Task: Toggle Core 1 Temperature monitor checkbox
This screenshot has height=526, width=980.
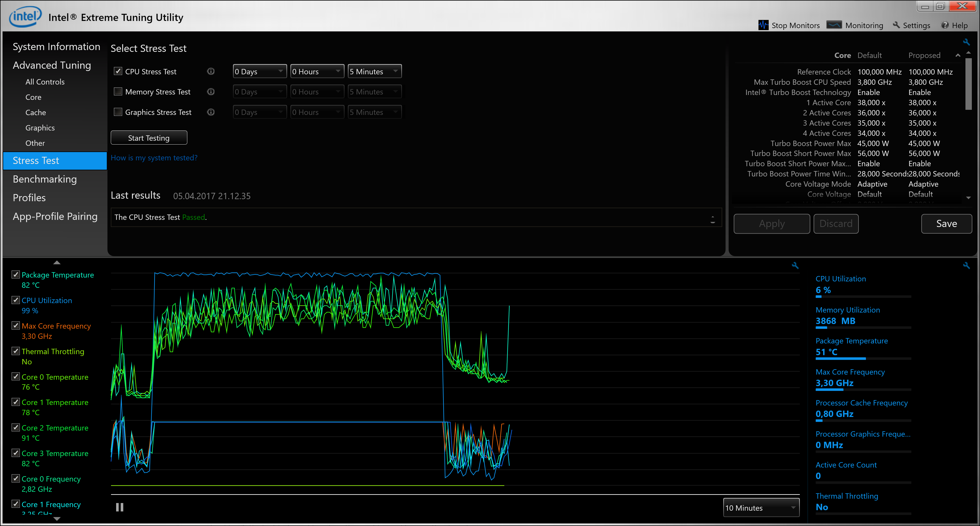Action: [x=16, y=402]
